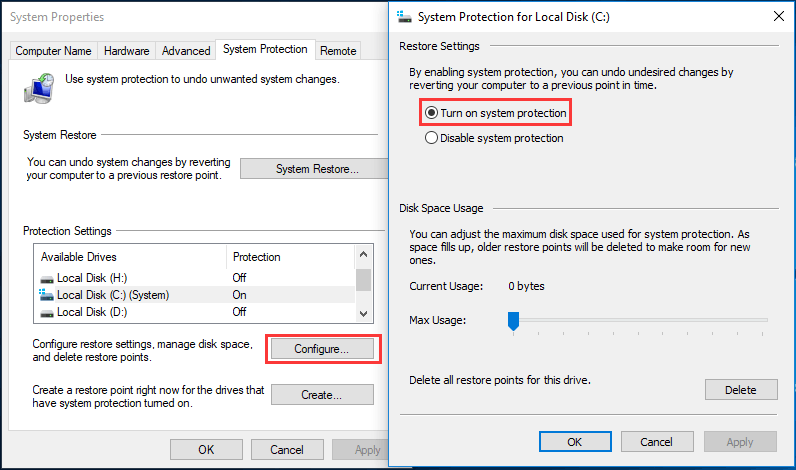Switch to the Computer Name tab
796x470 pixels.
click(53, 51)
